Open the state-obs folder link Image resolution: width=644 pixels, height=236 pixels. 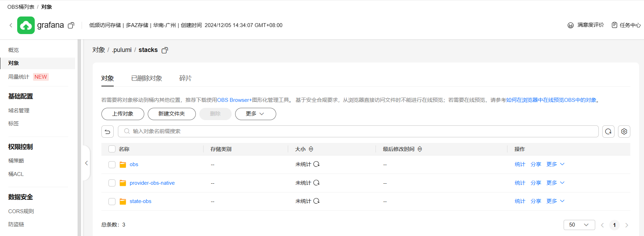[x=140, y=201]
